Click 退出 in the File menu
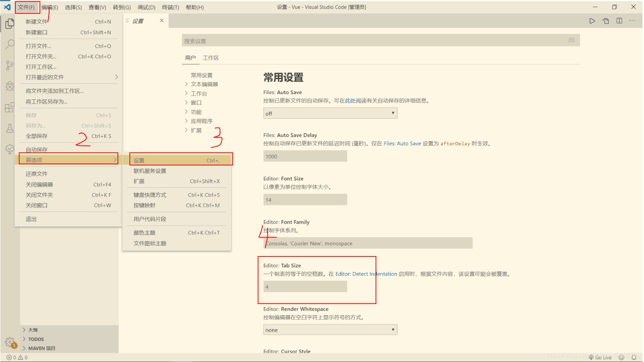This screenshot has height=362, width=644. [68, 219]
